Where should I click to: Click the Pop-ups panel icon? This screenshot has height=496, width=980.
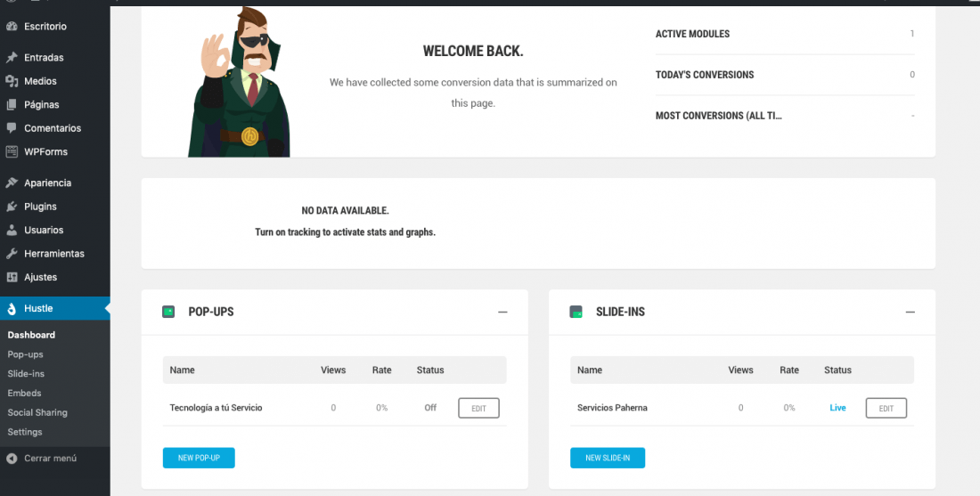pyautogui.click(x=168, y=312)
